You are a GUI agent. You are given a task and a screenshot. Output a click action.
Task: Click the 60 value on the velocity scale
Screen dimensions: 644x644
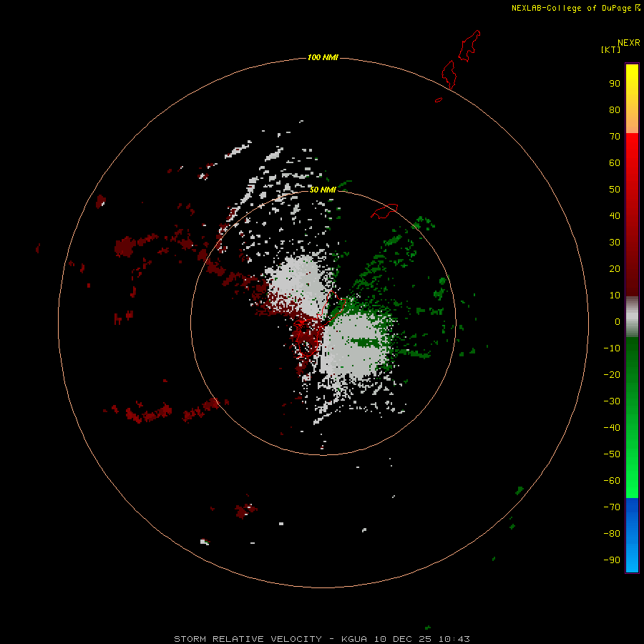pyautogui.click(x=615, y=162)
